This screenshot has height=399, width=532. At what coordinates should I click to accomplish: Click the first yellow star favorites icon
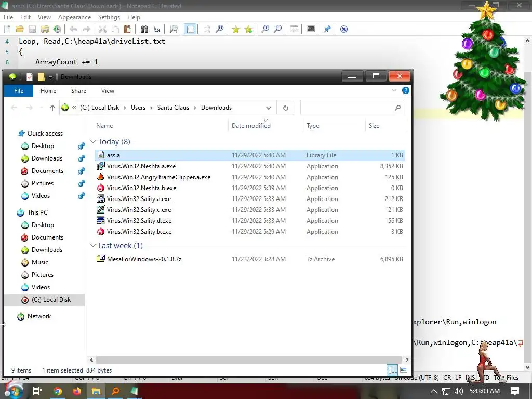(235, 29)
